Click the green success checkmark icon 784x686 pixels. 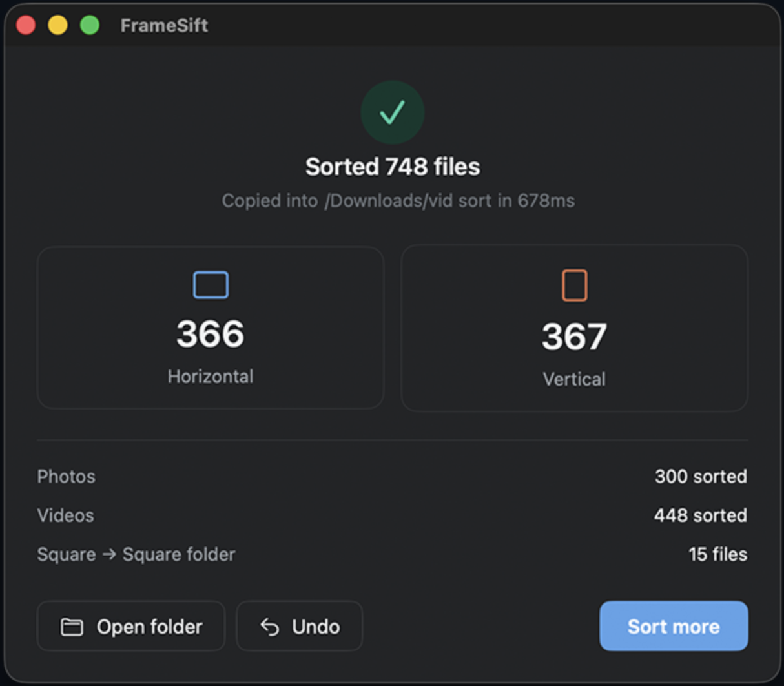392,112
